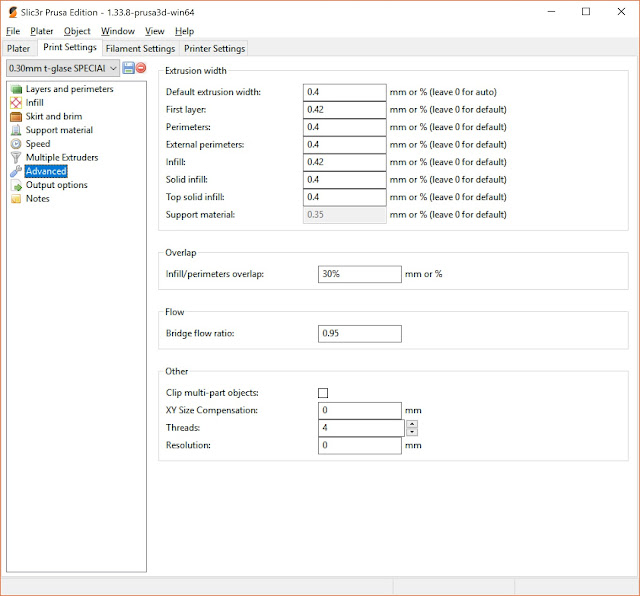Switch to Printer Settings tab
The image size is (640, 596).
(x=214, y=49)
